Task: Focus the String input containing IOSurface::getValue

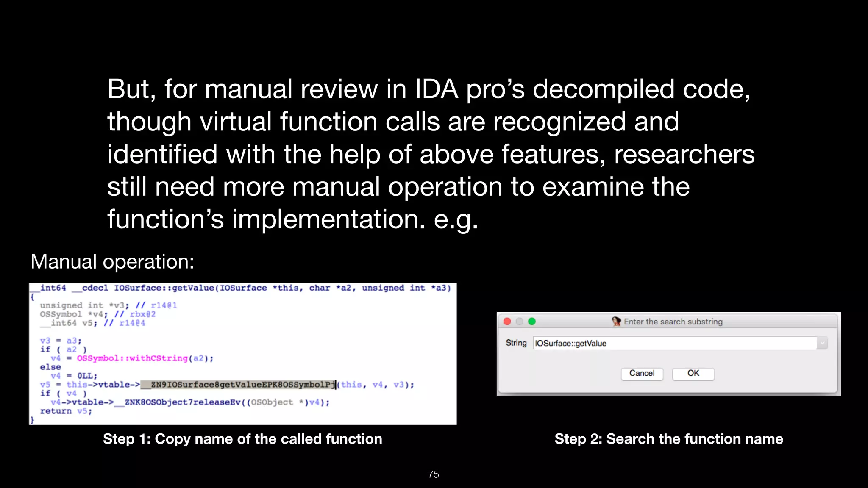Action: pyautogui.click(x=674, y=343)
